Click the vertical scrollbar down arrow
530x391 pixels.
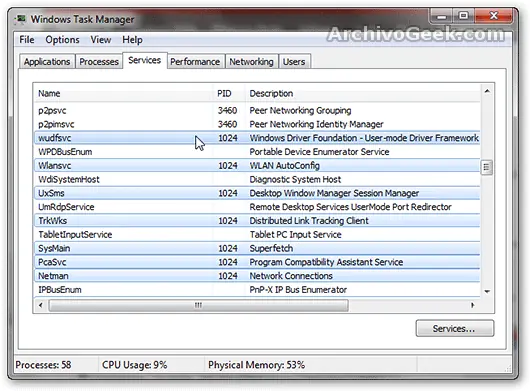pyautogui.click(x=487, y=291)
